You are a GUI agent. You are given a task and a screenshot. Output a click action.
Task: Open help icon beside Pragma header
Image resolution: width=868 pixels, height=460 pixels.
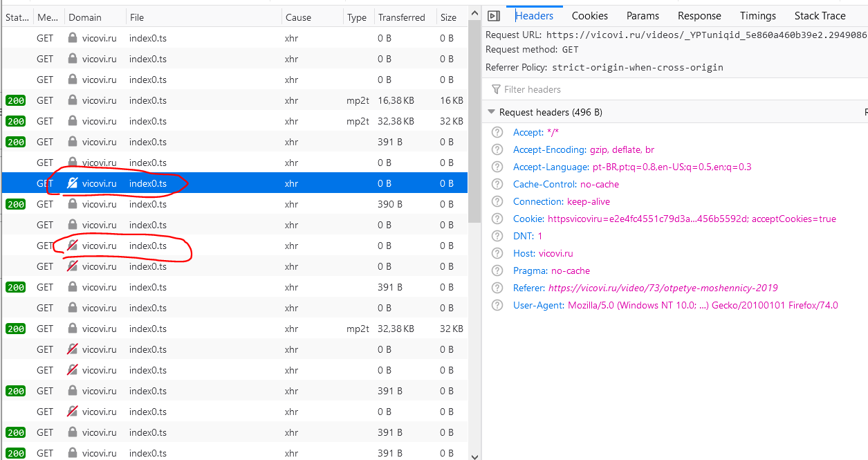click(497, 270)
